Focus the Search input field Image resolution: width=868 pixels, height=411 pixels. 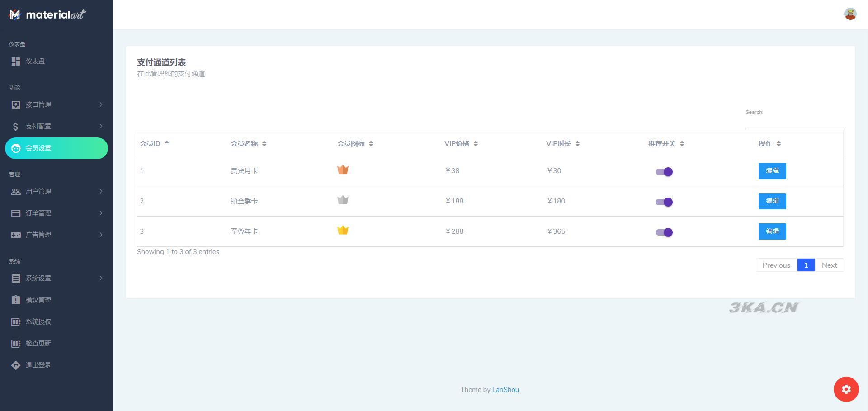[x=794, y=122]
